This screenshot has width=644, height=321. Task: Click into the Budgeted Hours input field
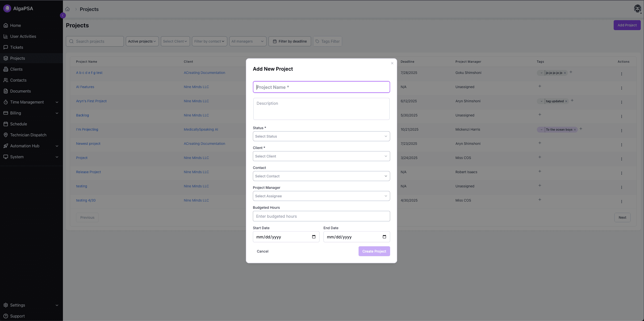[321, 216]
